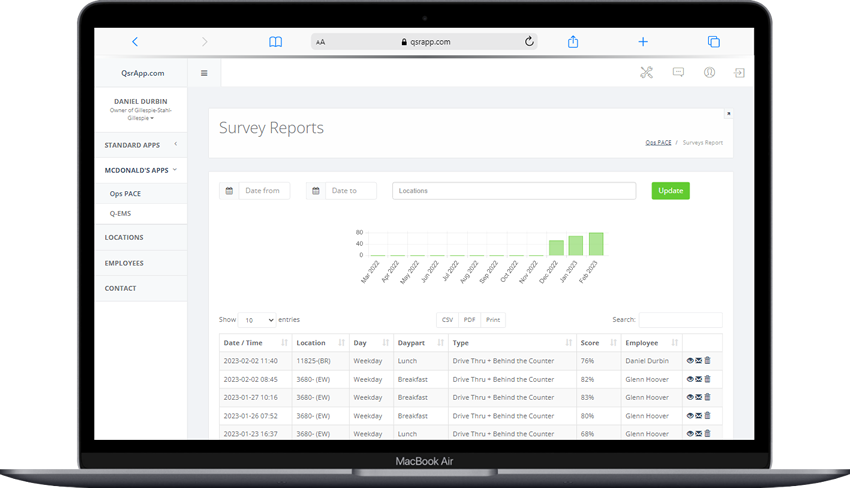Collapse the McDonald's Apps menu section

pos(141,170)
